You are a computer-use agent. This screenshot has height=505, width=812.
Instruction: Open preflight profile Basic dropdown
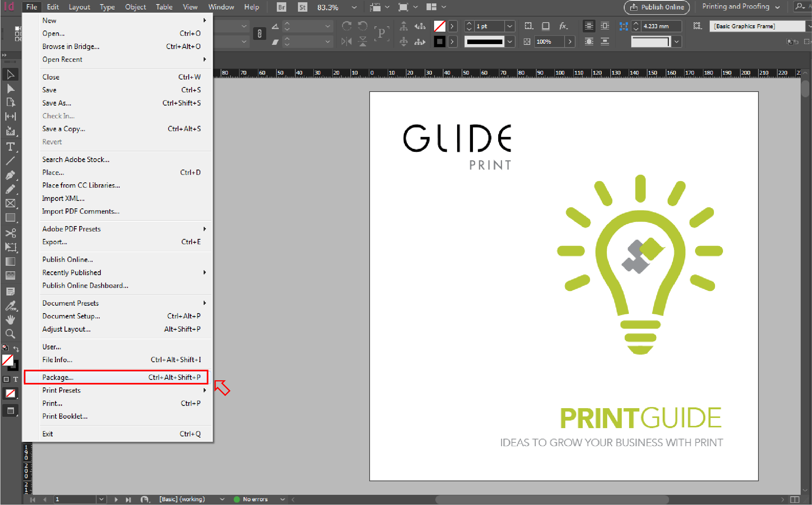click(222, 499)
